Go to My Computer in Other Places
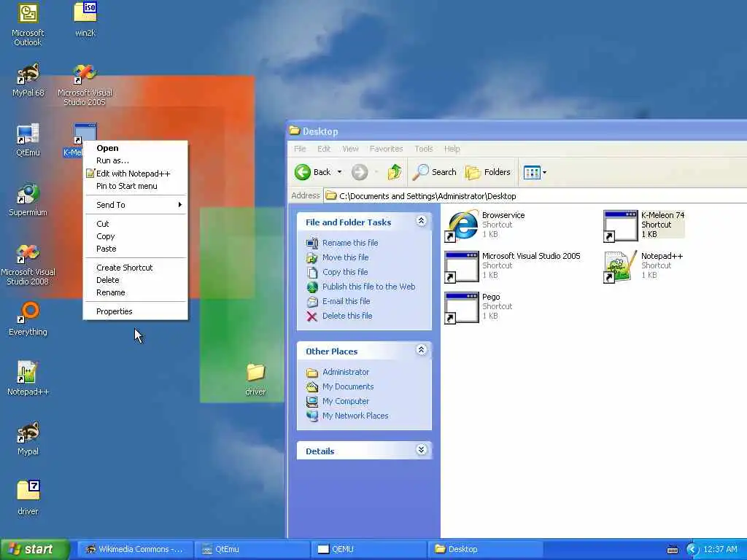This screenshot has height=560, width=747. [x=345, y=401]
